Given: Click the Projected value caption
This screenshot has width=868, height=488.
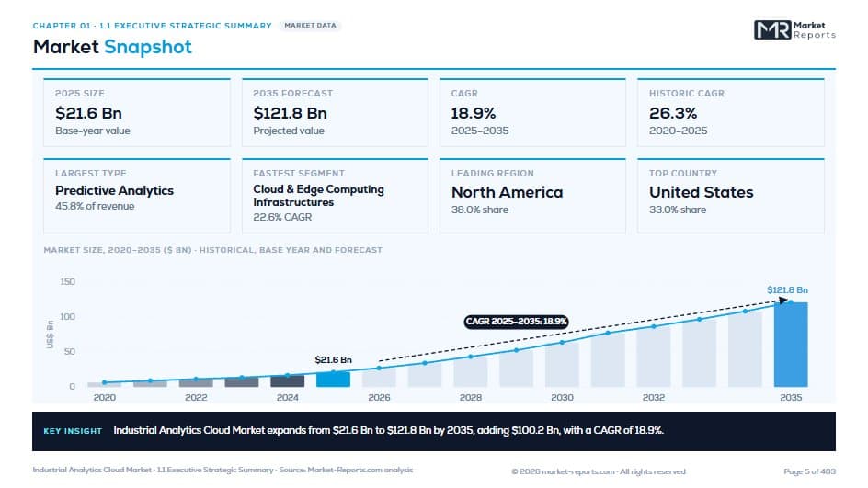Looking at the screenshot, I should (x=289, y=131).
